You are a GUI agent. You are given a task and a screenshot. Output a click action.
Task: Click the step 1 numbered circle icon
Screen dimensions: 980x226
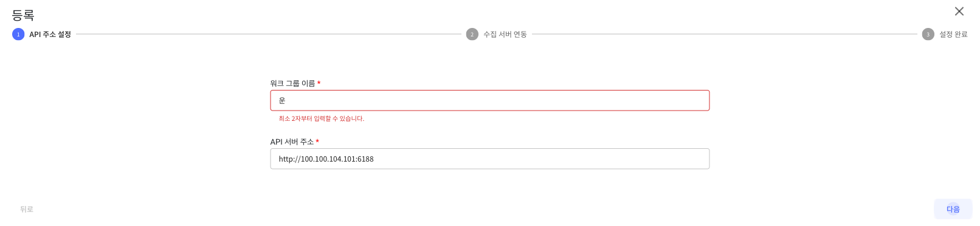tap(18, 34)
